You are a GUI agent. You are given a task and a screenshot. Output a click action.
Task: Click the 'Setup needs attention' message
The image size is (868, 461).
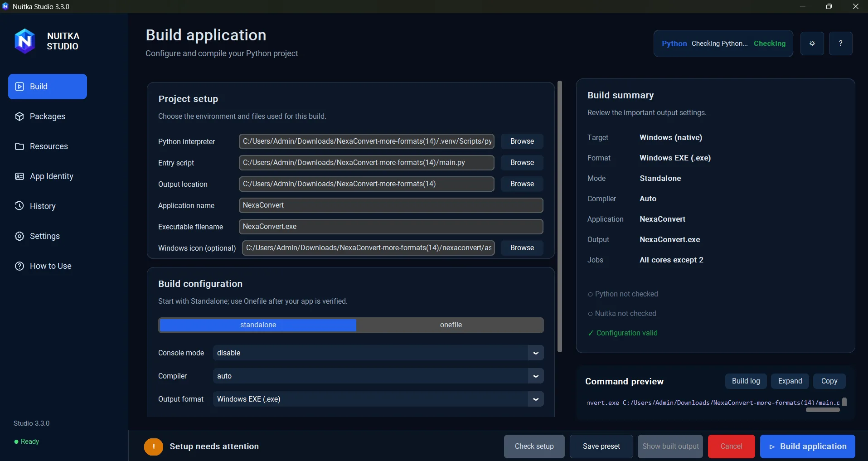point(214,446)
